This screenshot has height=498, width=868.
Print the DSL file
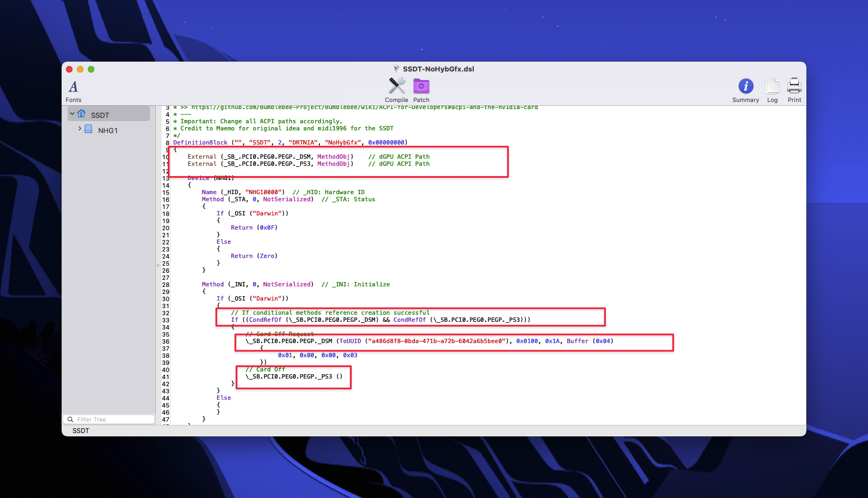click(x=794, y=86)
